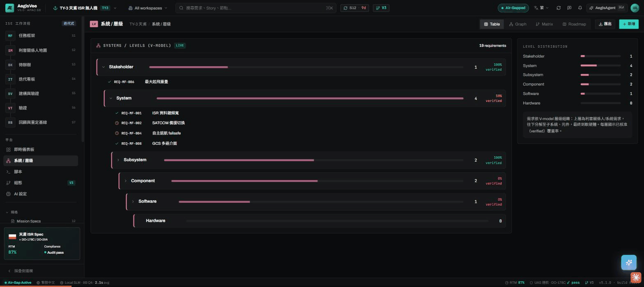
Task: Open Mission Specs document
Action: [43, 221]
